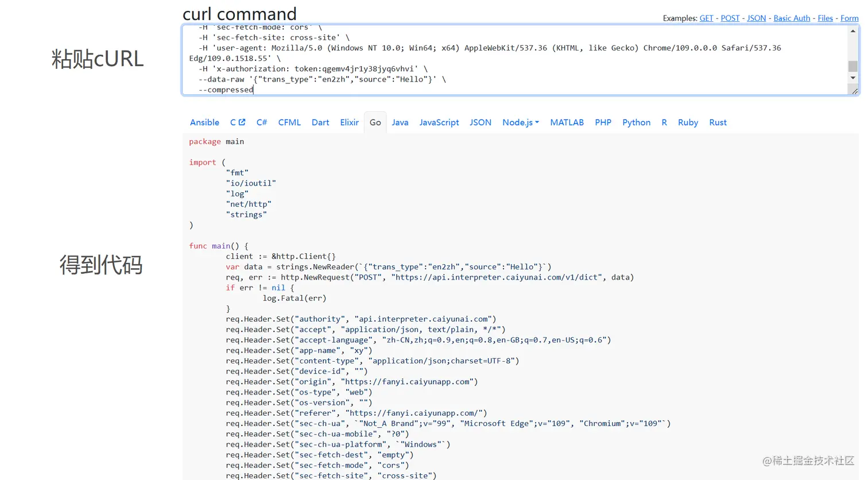Image resolution: width=868 pixels, height=480 pixels.
Task: Open the C external link icon
Action: pyautogui.click(x=242, y=122)
